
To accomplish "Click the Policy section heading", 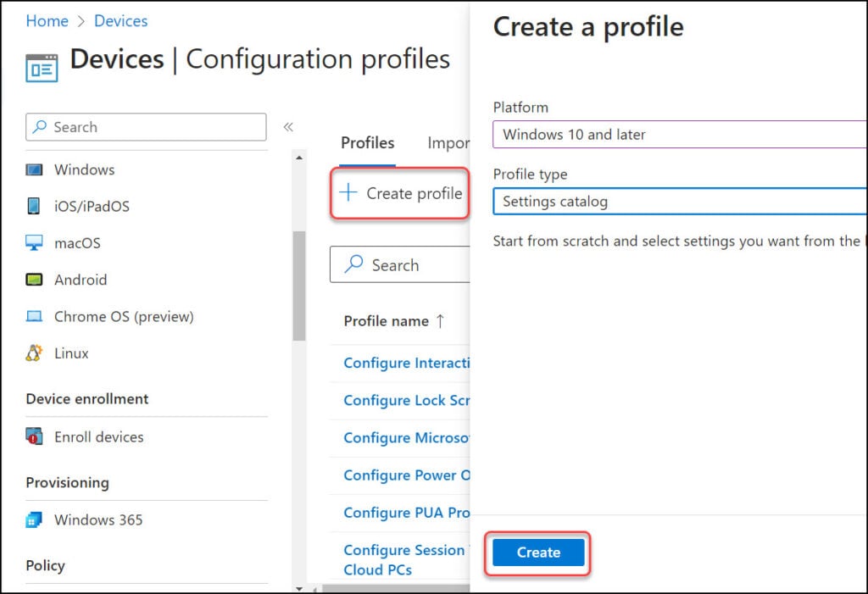I will point(46,565).
